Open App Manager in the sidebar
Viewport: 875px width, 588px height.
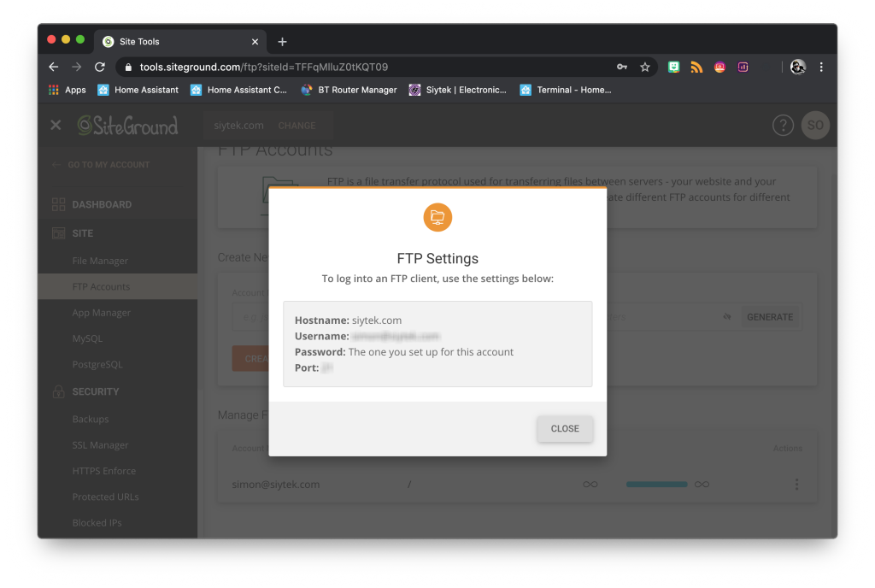101,313
